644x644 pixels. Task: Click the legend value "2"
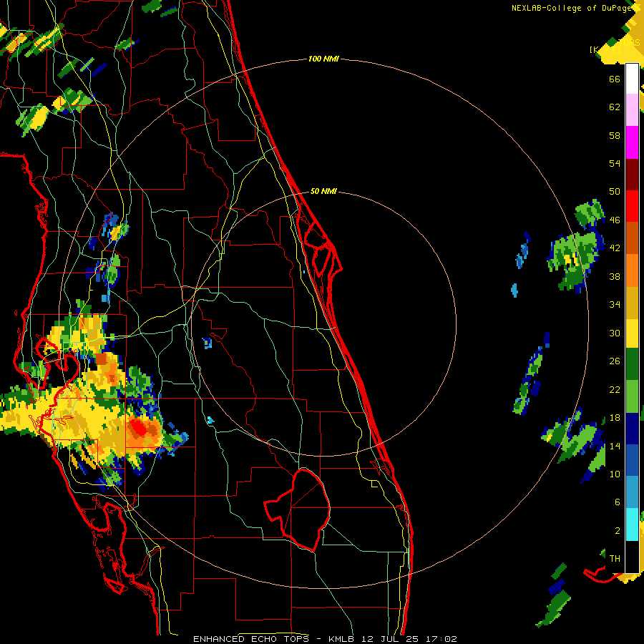coord(618,531)
